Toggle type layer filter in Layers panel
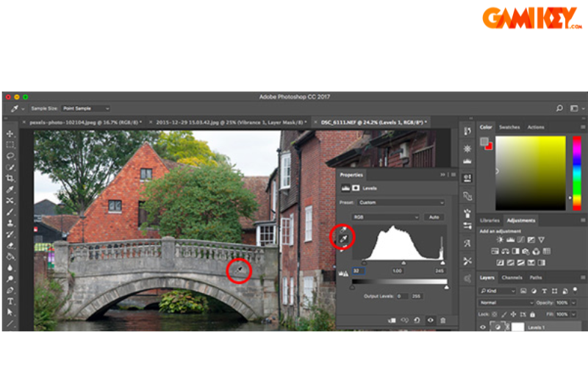 coord(544,291)
